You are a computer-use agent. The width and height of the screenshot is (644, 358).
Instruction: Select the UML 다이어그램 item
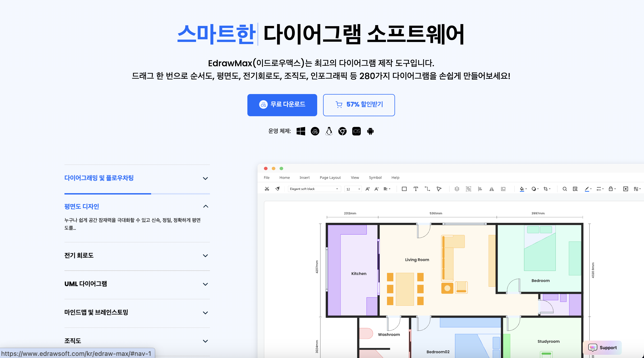(86, 284)
